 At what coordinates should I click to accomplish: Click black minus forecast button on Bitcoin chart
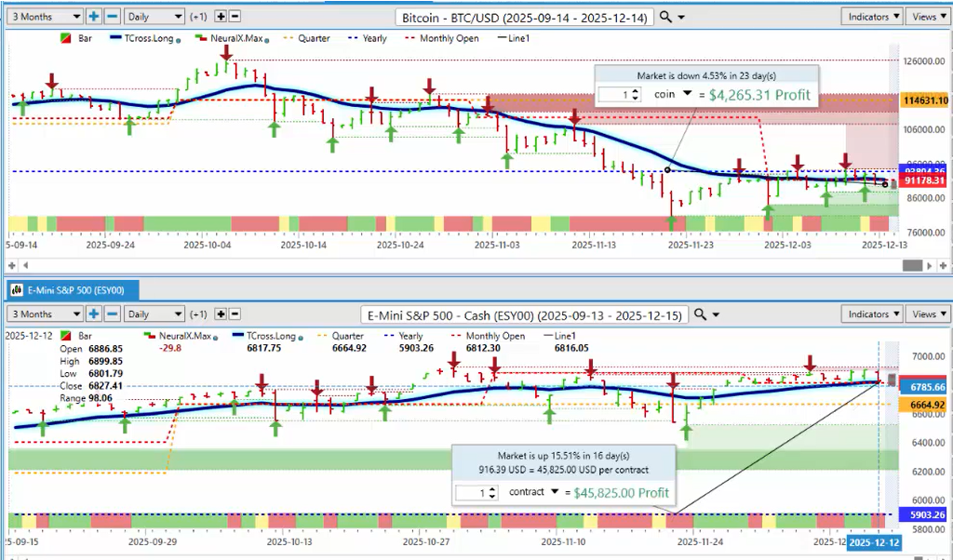pos(235,17)
